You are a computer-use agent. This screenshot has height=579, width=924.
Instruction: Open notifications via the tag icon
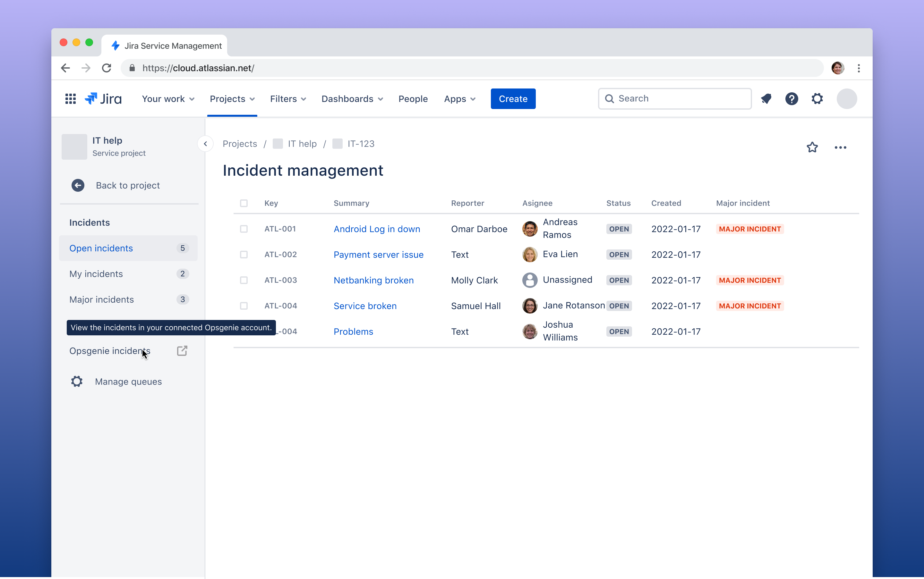(766, 98)
